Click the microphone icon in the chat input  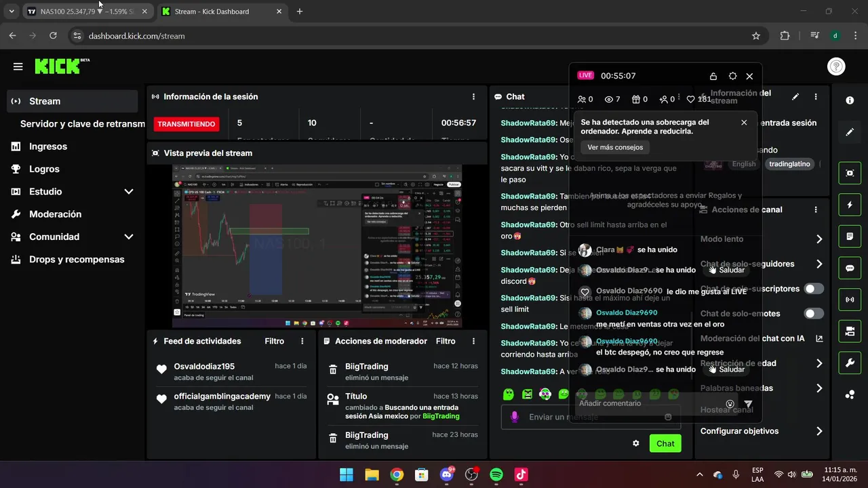tap(515, 417)
